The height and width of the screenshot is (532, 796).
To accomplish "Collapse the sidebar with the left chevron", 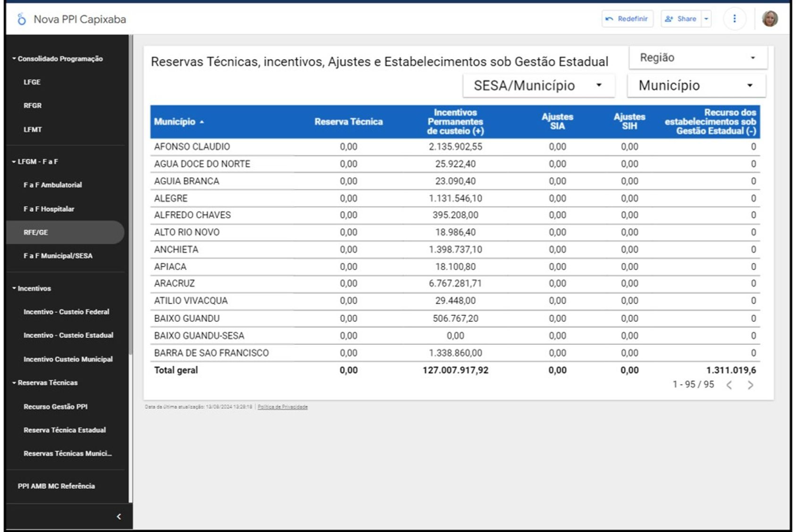I will coord(119,516).
